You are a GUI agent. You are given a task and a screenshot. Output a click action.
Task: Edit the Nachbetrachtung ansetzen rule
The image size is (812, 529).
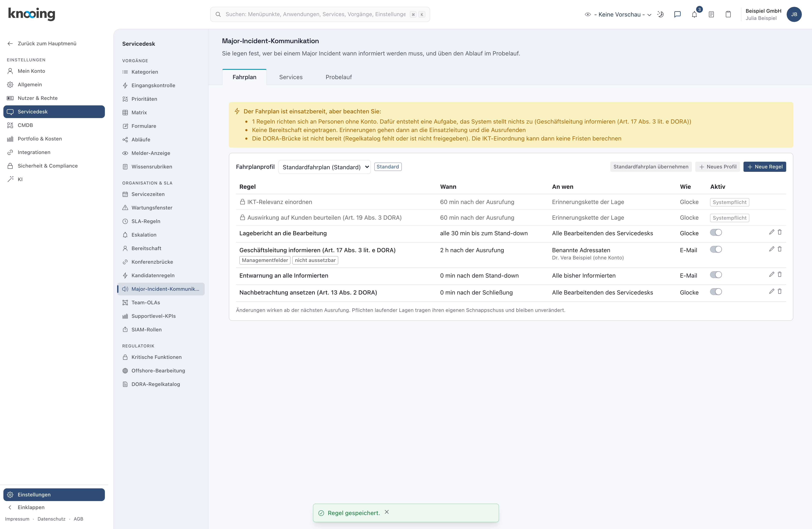772,291
